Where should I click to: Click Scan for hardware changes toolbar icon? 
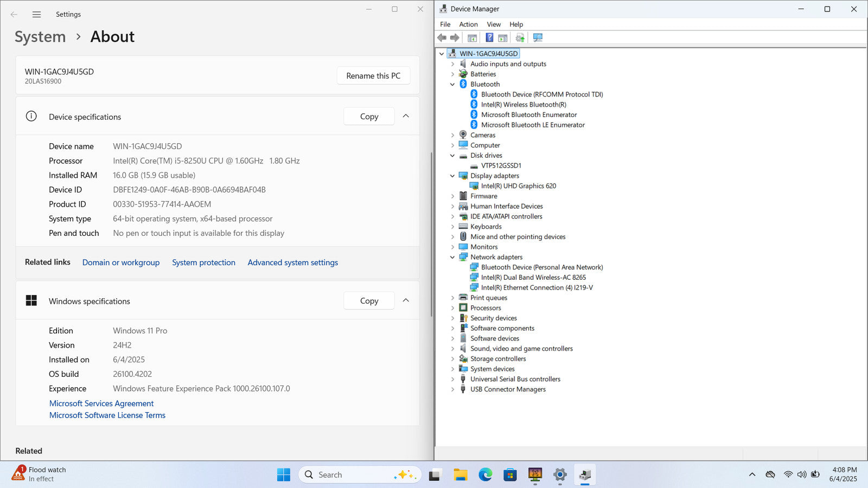click(538, 37)
